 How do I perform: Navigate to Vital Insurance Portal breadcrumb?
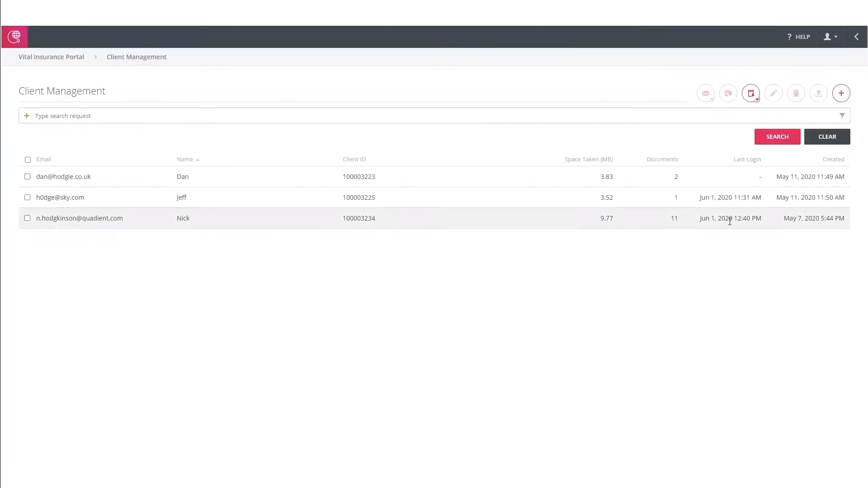click(51, 56)
